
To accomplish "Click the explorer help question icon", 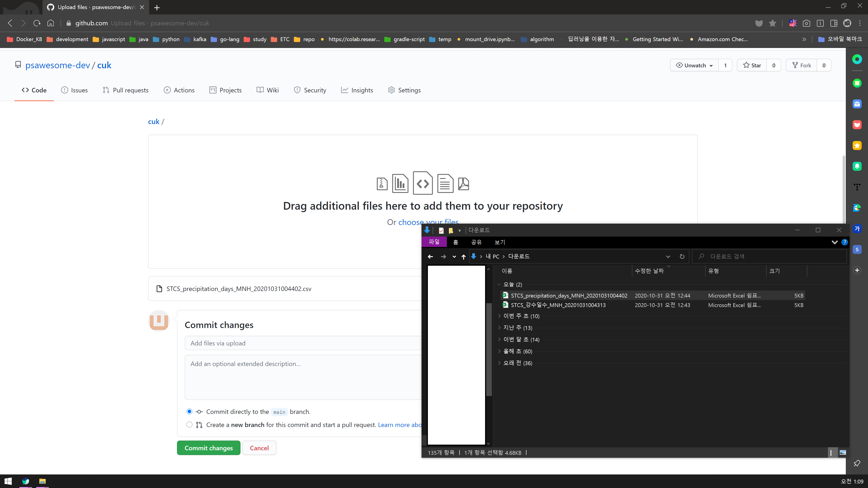I will (x=844, y=242).
